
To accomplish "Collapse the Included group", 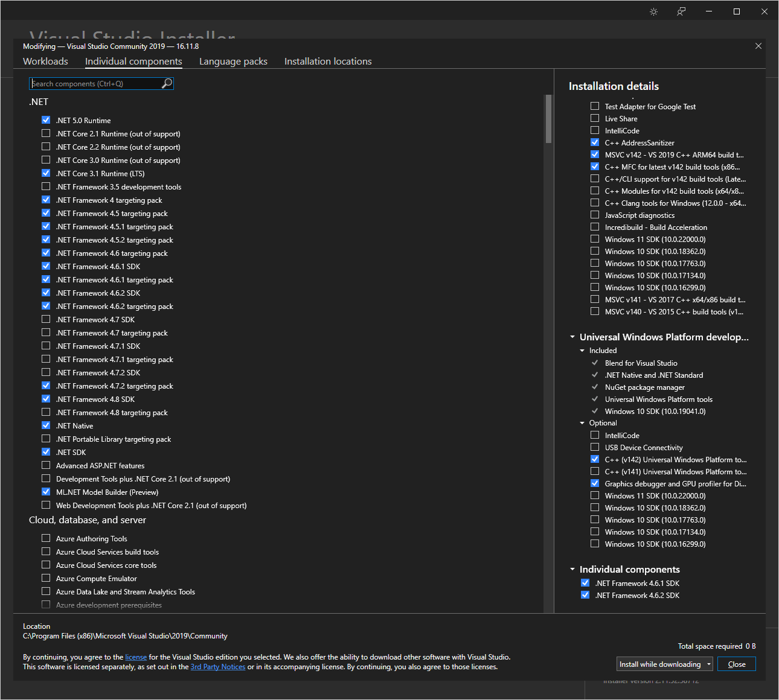I will pyautogui.click(x=582, y=351).
